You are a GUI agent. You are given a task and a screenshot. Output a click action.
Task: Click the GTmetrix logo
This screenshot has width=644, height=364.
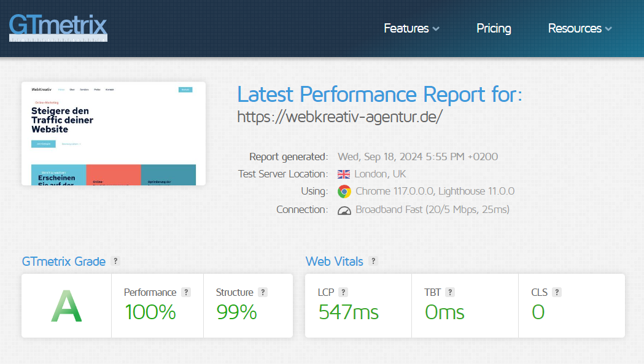[58, 28]
